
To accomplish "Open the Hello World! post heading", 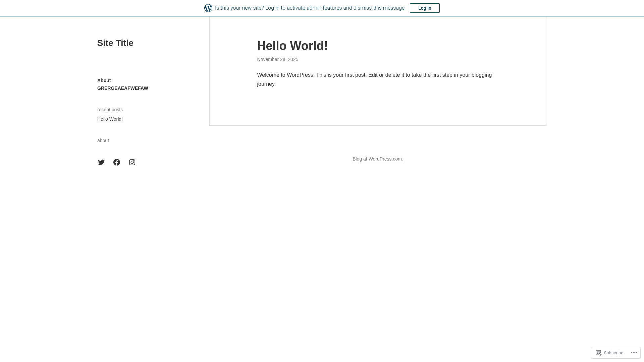I will (x=292, y=46).
